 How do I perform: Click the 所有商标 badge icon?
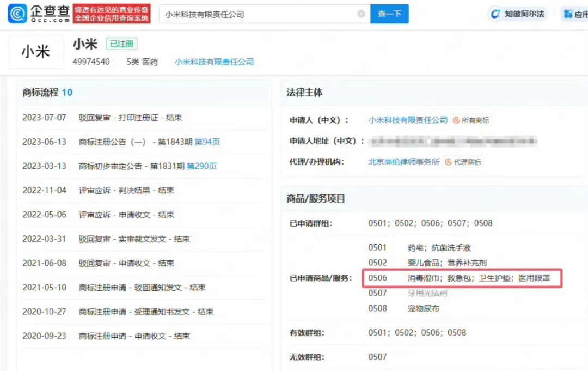tap(456, 120)
